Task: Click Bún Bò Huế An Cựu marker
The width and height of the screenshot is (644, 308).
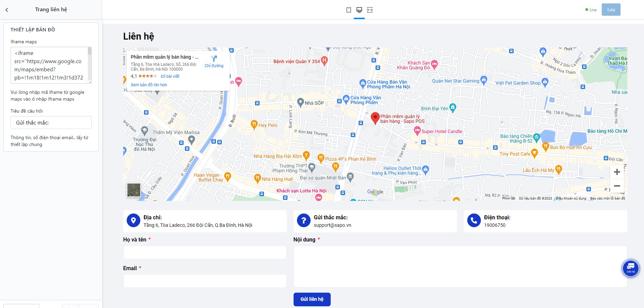Action: pyautogui.click(x=546, y=147)
